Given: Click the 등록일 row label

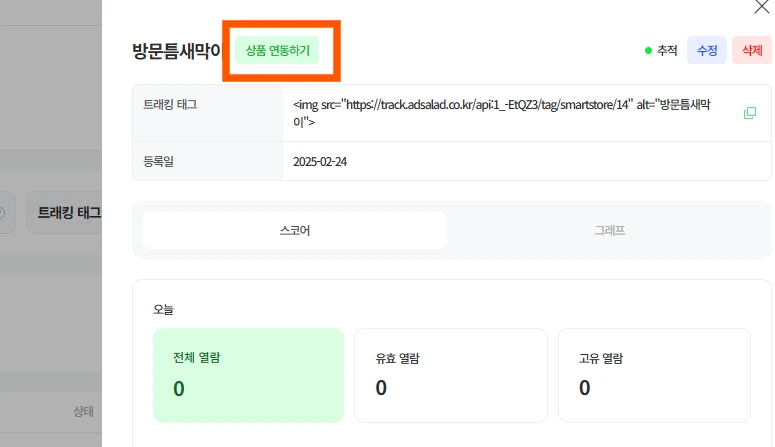Looking at the screenshot, I should tap(159, 161).
